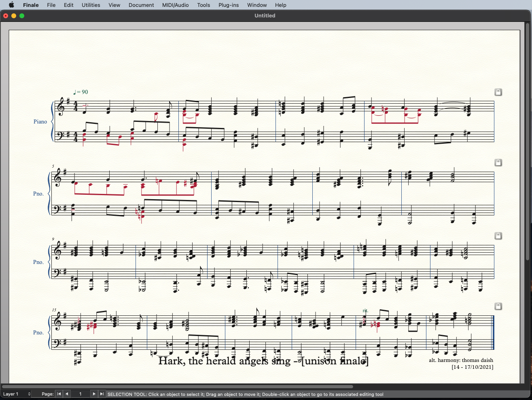The height and width of the screenshot is (400, 532).
Task: Click the "Hark, the herald angels sing" title text
Action: click(x=263, y=361)
